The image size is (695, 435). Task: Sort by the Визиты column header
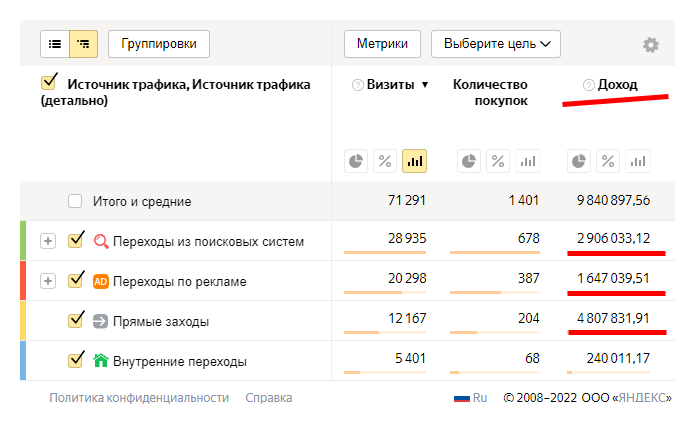coord(390,85)
